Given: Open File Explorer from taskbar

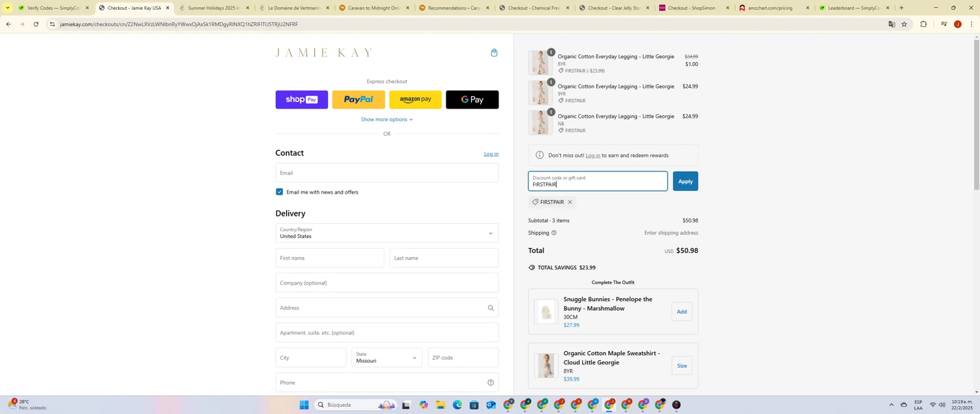Looking at the screenshot, I should coord(440,405).
